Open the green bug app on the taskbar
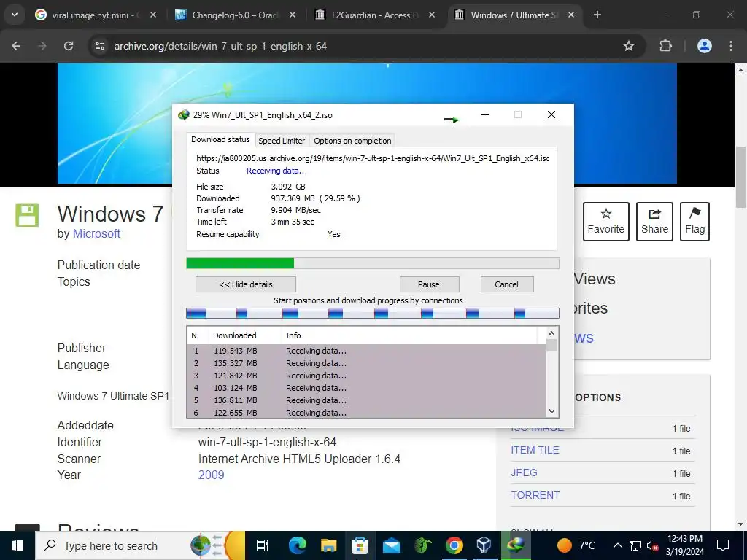This screenshot has width=747, height=560. click(x=422, y=545)
